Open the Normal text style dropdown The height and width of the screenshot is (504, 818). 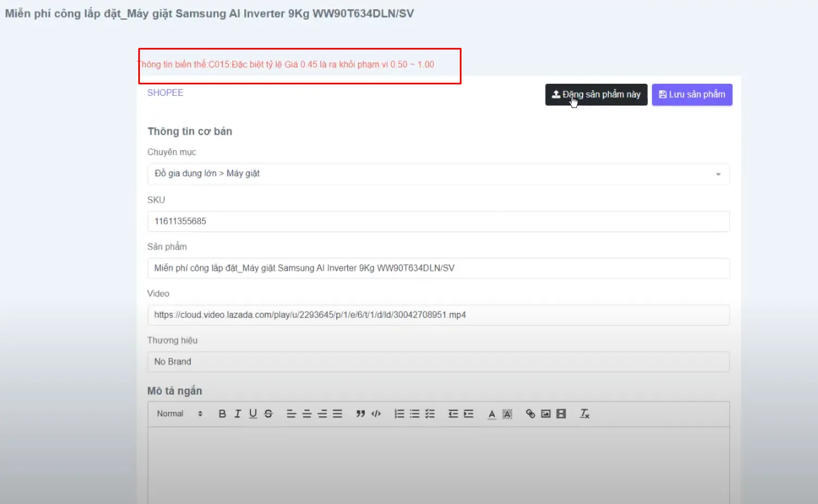[180, 414]
